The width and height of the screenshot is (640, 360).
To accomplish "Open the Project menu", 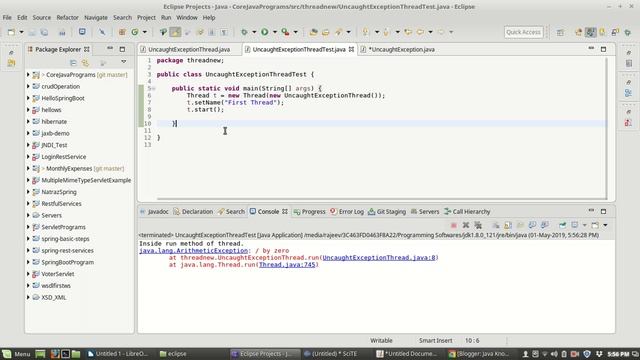I will click(146, 18).
